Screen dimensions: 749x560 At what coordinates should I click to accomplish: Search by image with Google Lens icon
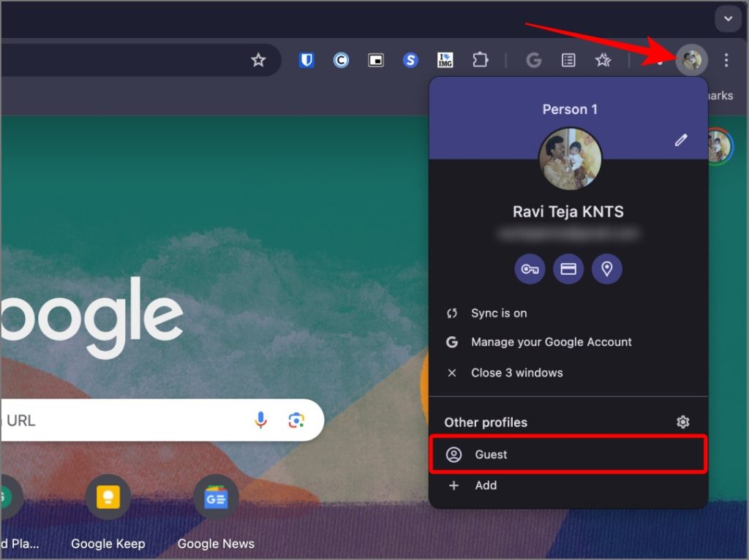(x=296, y=420)
